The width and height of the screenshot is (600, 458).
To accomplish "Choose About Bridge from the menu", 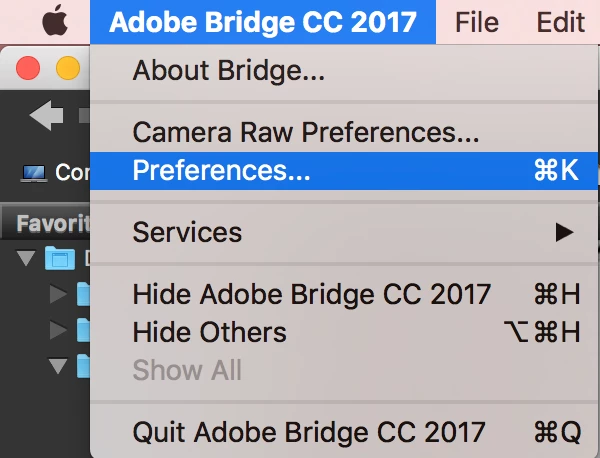I will [228, 71].
